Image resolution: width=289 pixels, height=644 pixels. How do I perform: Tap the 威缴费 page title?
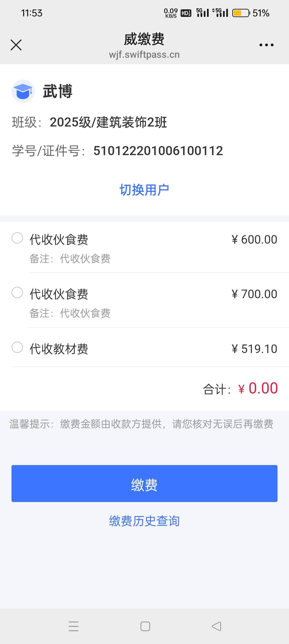coord(144,39)
